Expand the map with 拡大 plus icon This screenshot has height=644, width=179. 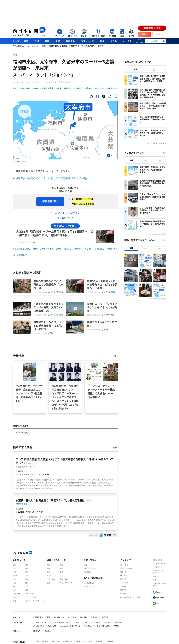(x=111, y=155)
